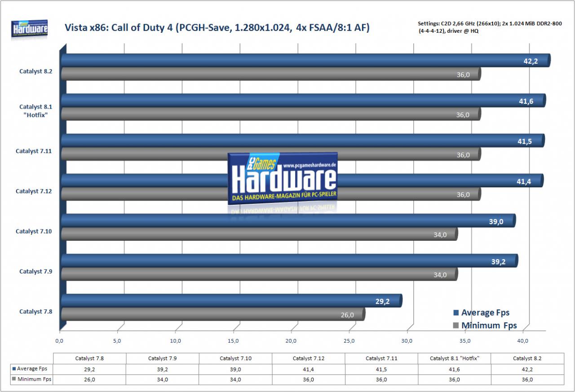Click the blue Average Fps legend square in the chart
575x392 pixels.
pyautogui.click(x=456, y=313)
